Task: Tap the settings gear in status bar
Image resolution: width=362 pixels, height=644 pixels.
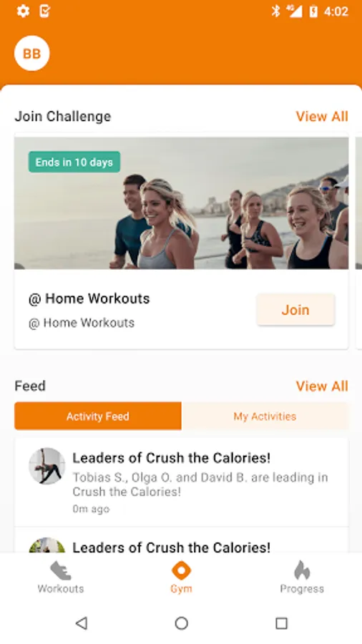Action: (x=23, y=11)
